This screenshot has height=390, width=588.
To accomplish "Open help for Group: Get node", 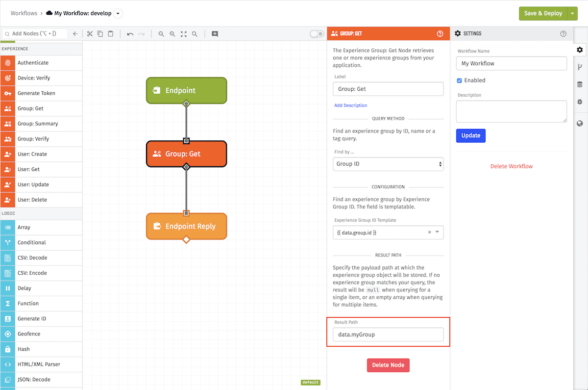I will pyautogui.click(x=440, y=34).
